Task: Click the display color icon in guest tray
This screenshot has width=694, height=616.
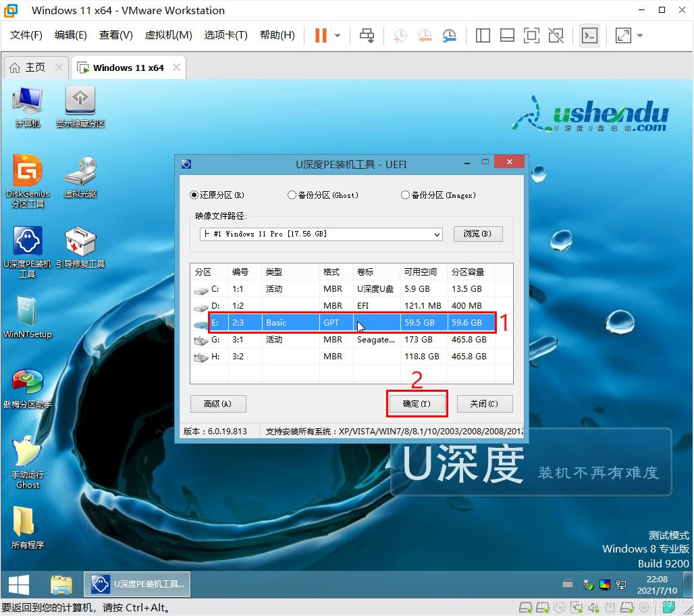Action: click(605, 584)
